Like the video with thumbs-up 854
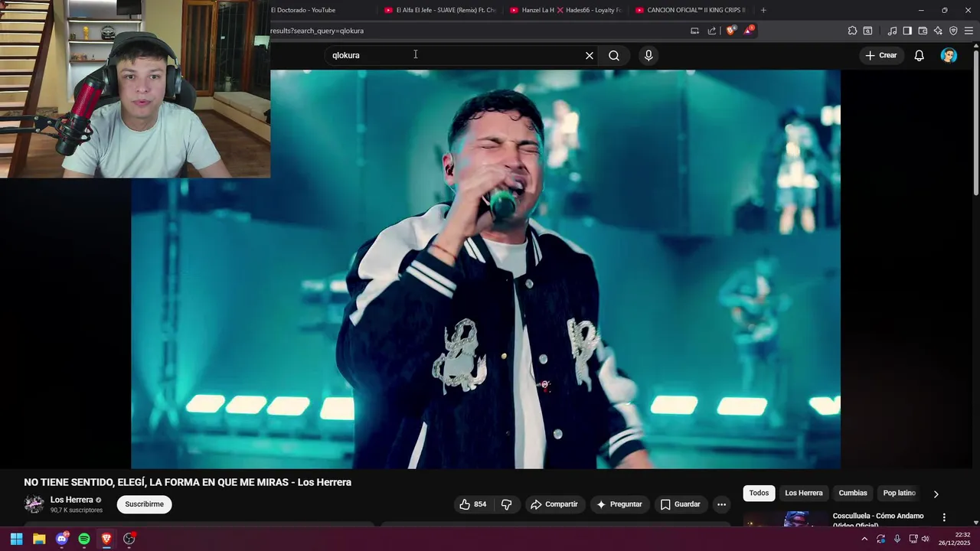 472,504
